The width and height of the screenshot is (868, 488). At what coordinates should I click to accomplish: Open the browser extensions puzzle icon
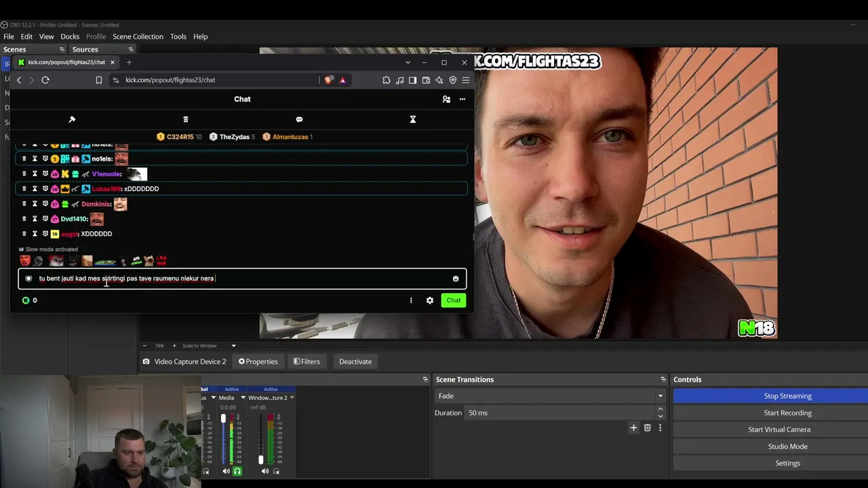pyautogui.click(x=387, y=80)
